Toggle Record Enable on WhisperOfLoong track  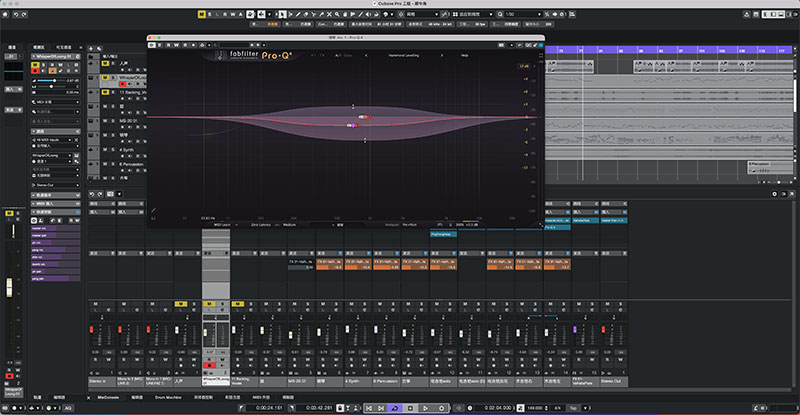[x=122, y=84]
